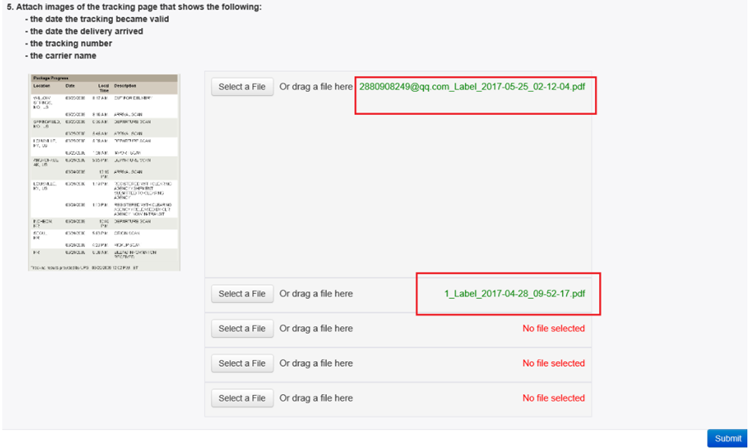Click 'No file selected' in last upload row
This screenshot has width=750, height=448.
pyautogui.click(x=553, y=398)
